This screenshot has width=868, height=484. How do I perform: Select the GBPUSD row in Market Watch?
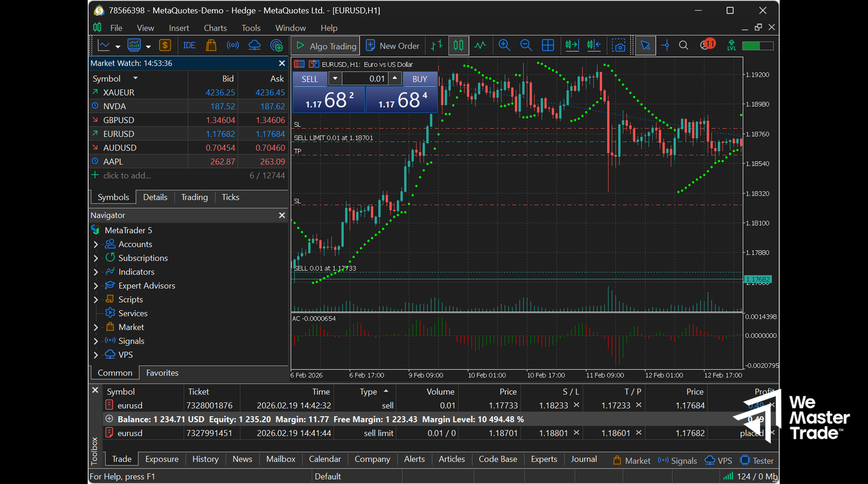pos(189,120)
